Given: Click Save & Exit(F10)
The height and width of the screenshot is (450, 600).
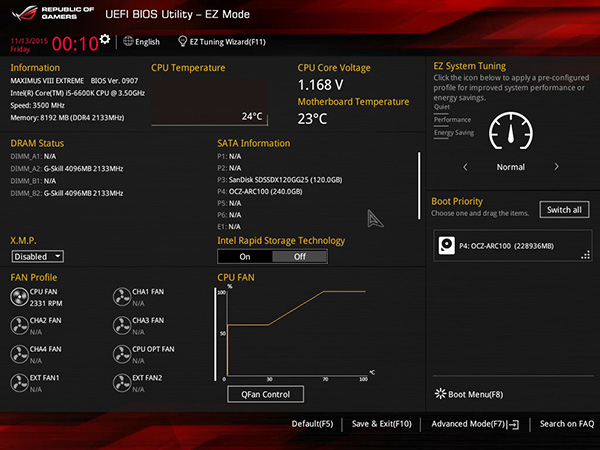Looking at the screenshot, I should (382, 424).
